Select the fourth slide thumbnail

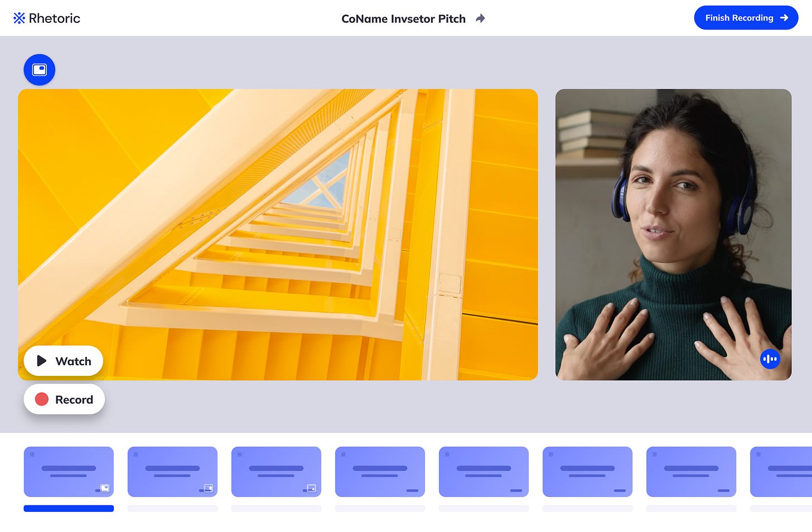point(380,472)
